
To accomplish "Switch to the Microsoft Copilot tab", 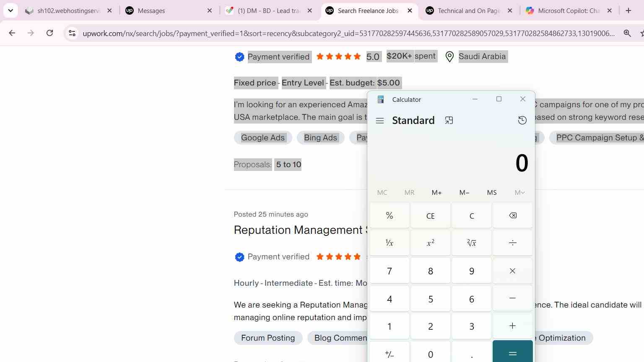I will tap(569, 11).
